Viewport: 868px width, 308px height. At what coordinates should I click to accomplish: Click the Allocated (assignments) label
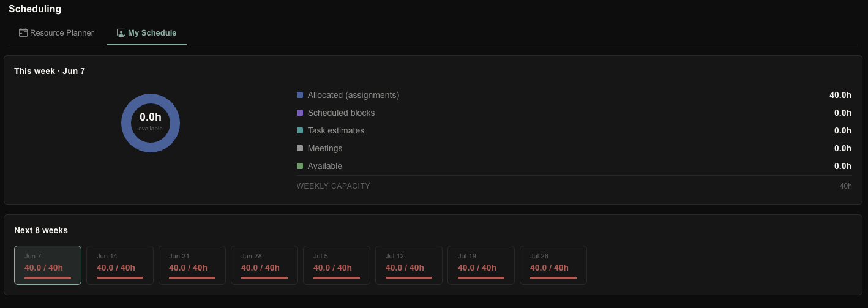(x=353, y=96)
